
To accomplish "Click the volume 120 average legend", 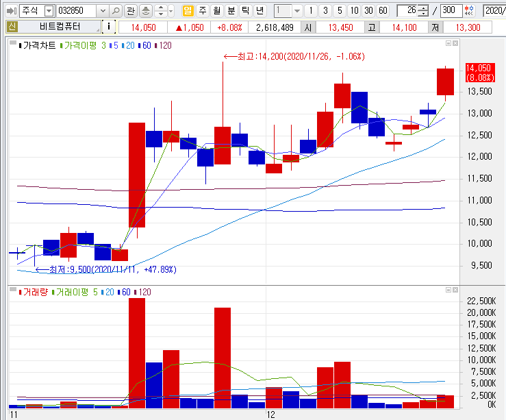I will coord(142,292).
